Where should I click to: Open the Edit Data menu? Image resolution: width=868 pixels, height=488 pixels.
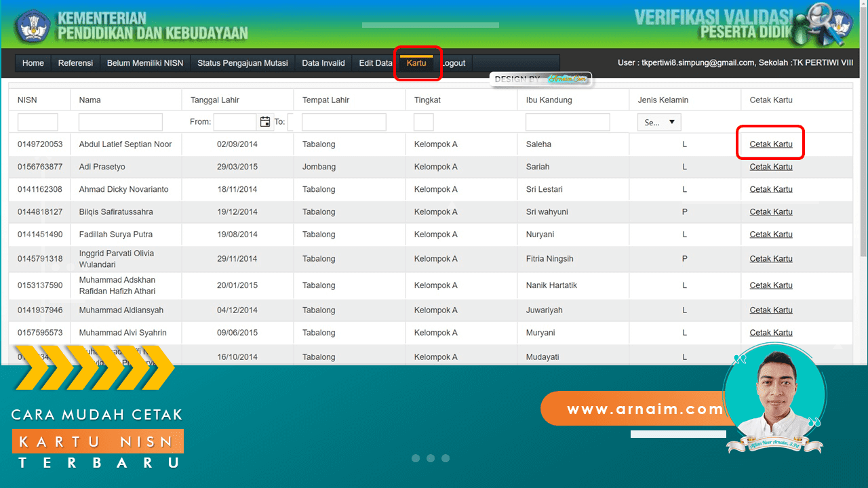tap(376, 63)
